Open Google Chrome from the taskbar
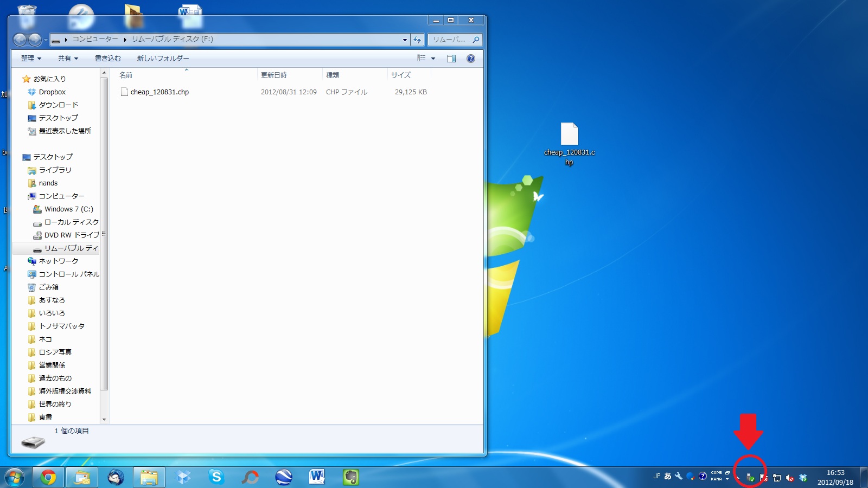 [48, 477]
